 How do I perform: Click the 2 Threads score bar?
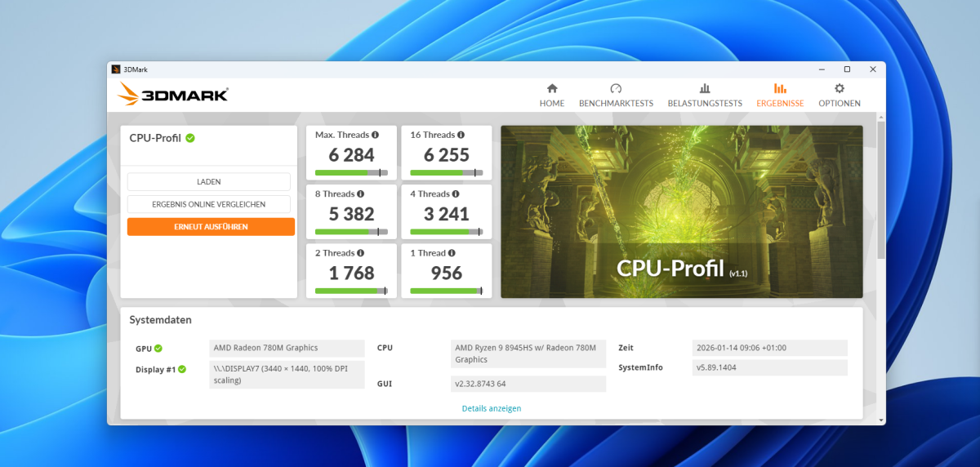(x=351, y=291)
